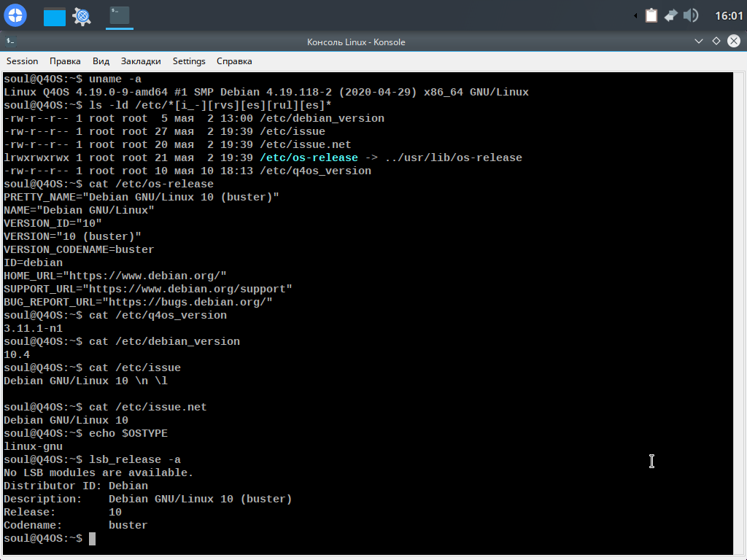Viewport: 747px width, 560px height.
Task: Open the Вид menu
Action: pyautogui.click(x=101, y=61)
